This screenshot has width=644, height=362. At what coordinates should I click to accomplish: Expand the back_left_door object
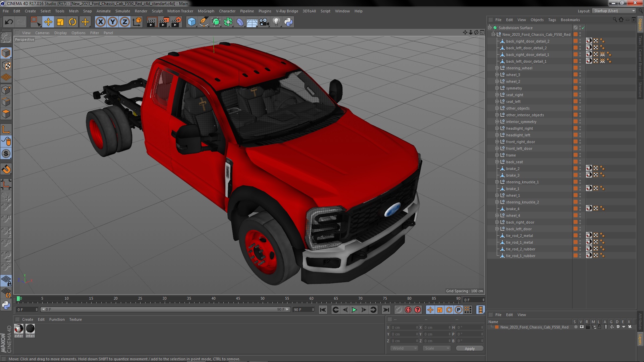point(497,229)
